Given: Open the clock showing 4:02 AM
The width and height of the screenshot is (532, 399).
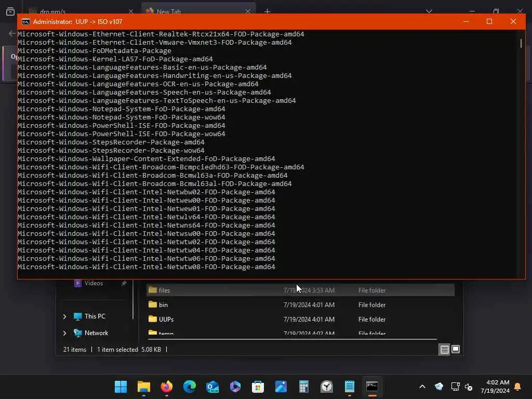Looking at the screenshot, I should [x=495, y=387].
